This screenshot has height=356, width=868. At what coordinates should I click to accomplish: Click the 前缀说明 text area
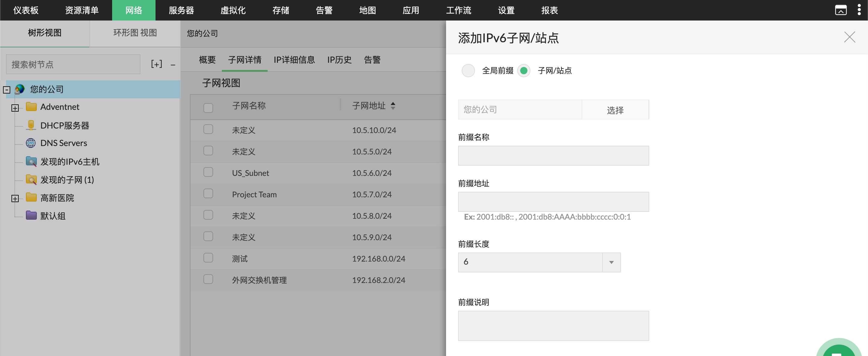[553, 326]
